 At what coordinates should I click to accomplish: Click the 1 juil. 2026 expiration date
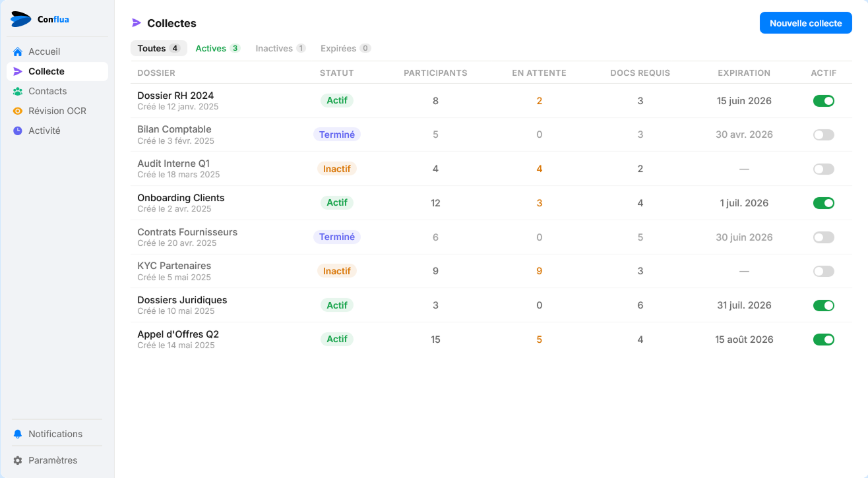(744, 203)
